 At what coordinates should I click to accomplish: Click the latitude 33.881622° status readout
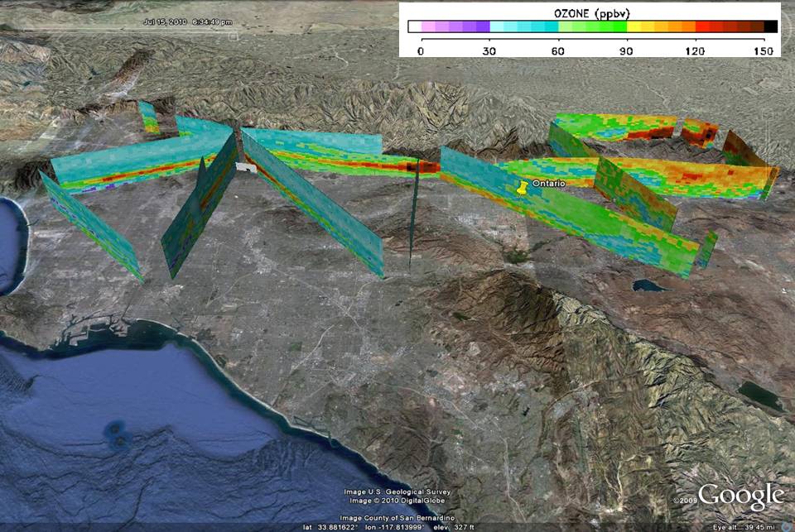coord(330,527)
